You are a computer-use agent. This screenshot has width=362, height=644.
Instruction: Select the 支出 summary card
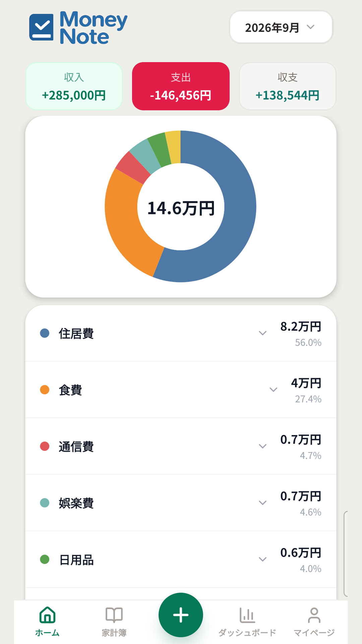pos(181,86)
